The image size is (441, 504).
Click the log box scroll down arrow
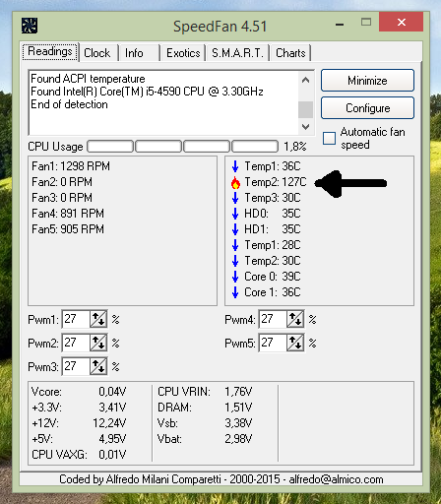[x=305, y=127]
